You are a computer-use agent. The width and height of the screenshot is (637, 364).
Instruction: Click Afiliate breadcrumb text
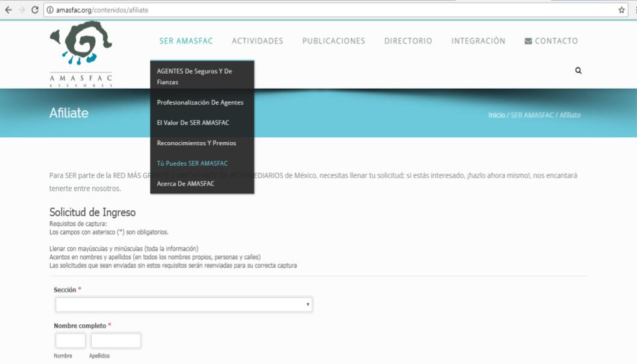pyautogui.click(x=570, y=115)
